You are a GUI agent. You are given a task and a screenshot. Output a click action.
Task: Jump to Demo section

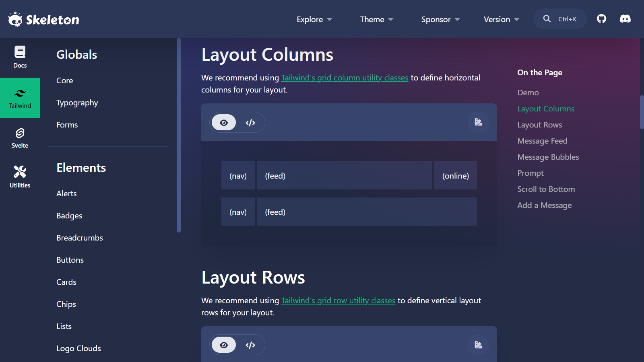pyautogui.click(x=528, y=93)
